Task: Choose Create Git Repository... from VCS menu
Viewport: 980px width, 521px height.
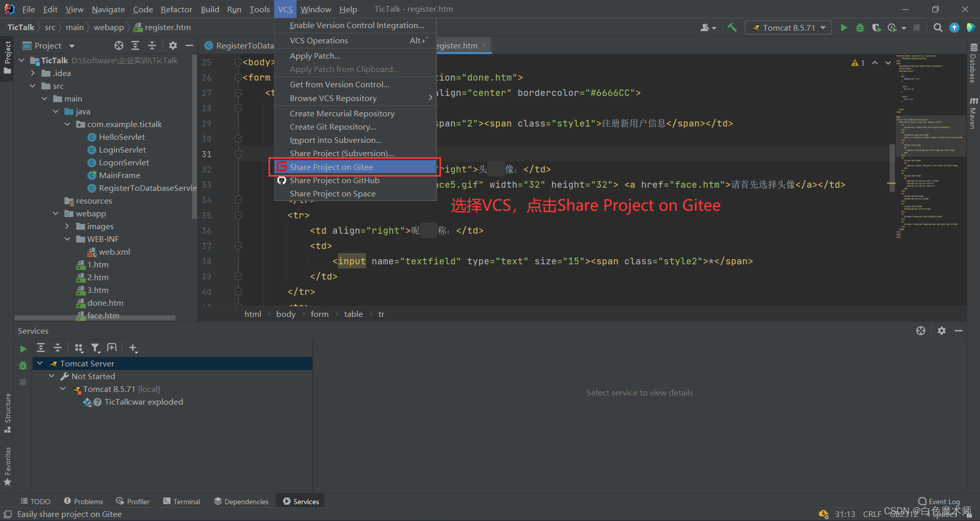Action: pos(355,127)
